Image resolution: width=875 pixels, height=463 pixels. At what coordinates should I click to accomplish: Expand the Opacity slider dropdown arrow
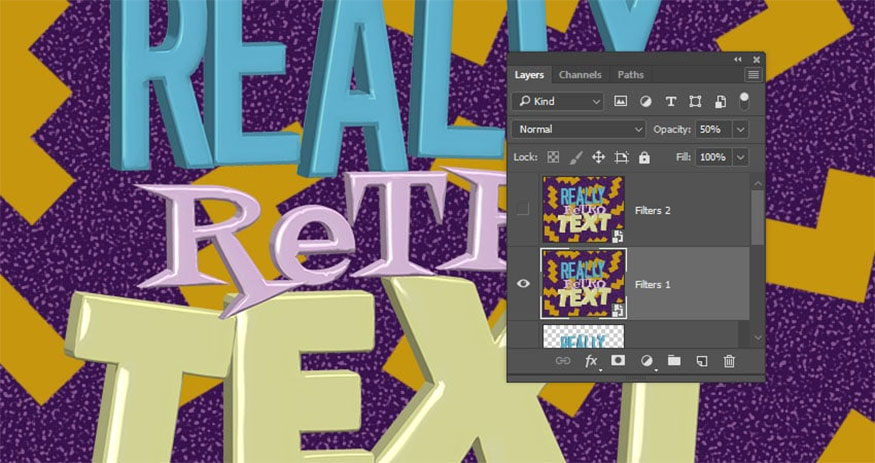tap(740, 129)
